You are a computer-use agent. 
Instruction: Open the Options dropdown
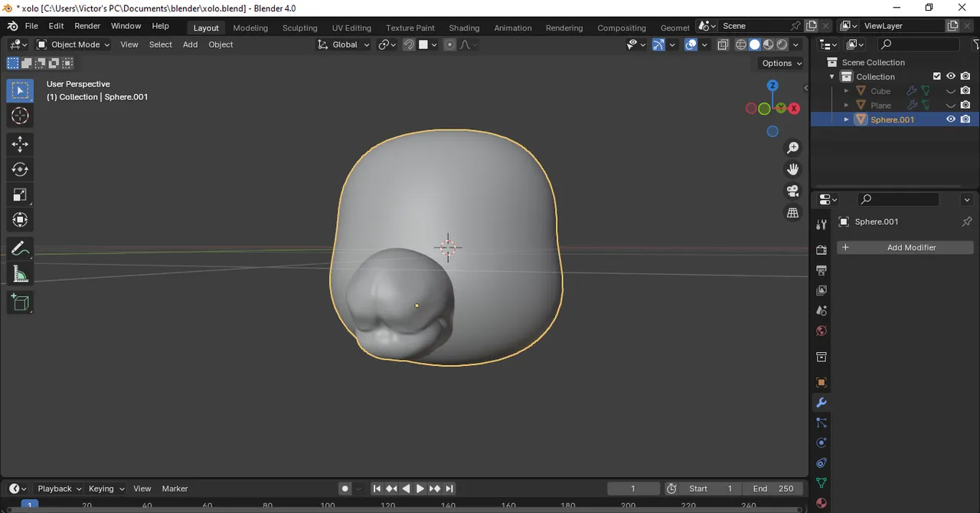pos(782,63)
